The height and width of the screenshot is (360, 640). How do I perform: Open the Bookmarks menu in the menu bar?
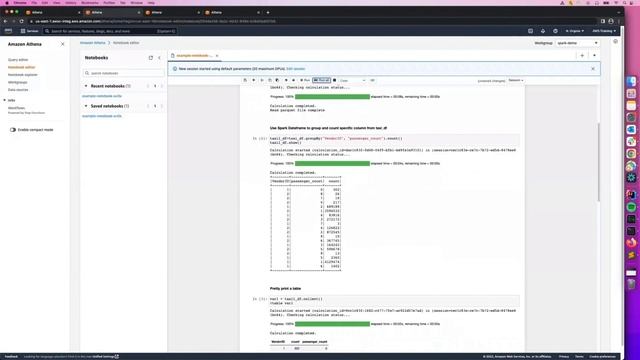pyautogui.click(x=89, y=3)
